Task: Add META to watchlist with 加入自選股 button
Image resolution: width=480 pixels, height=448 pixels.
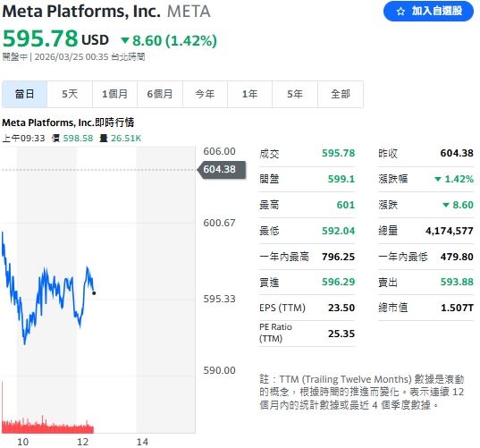Action: point(428,12)
